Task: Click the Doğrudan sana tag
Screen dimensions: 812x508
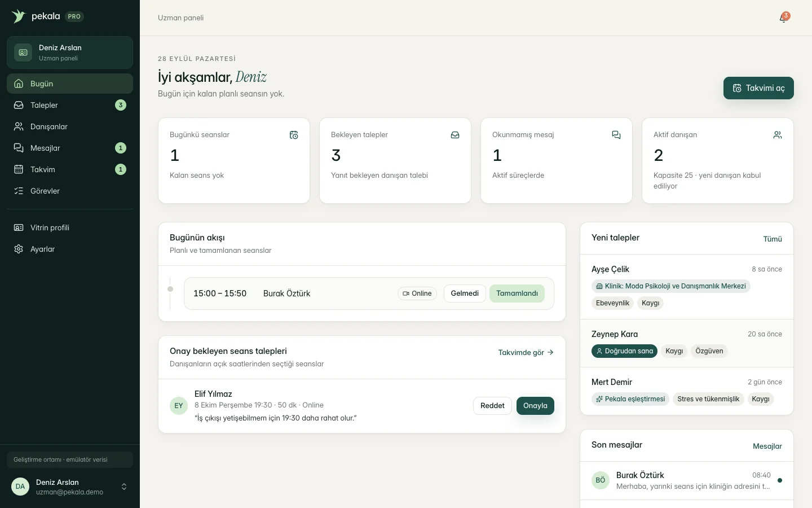Action: coord(624,351)
